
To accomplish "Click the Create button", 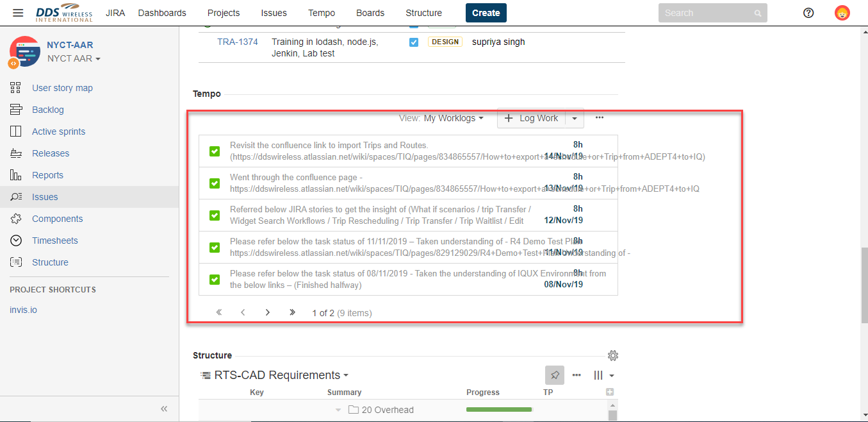I will click(x=486, y=12).
